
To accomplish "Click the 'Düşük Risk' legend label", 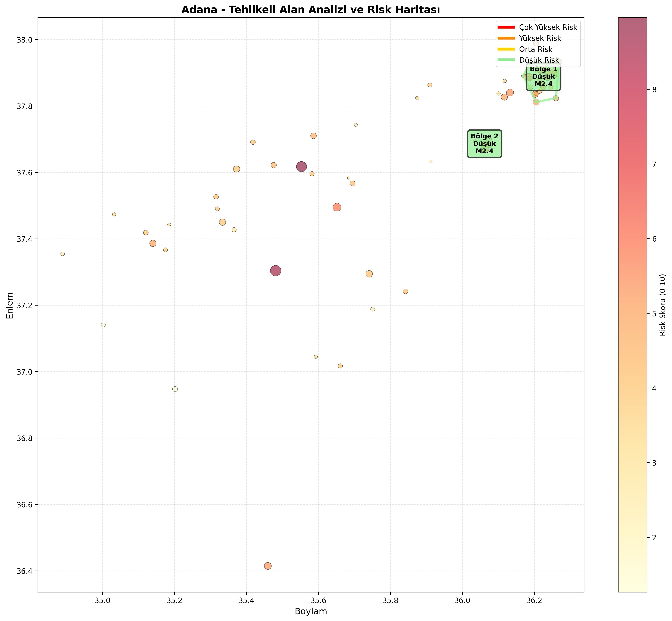I will (539, 60).
